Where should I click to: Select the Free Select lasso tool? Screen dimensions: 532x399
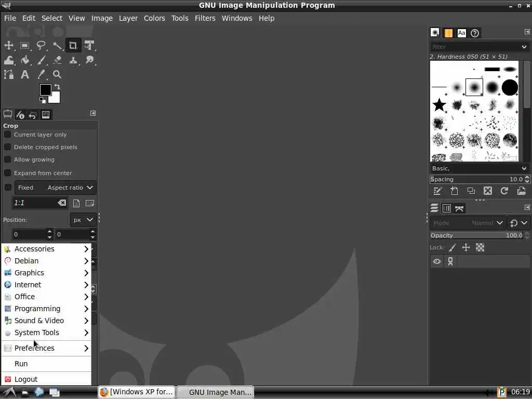pyautogui.click(x=41, y=45)
